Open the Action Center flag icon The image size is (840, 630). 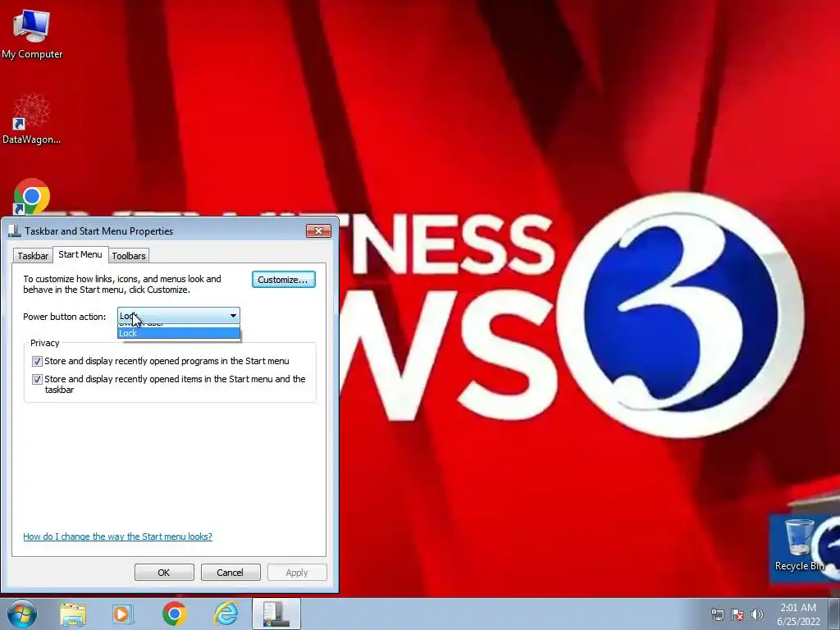click(737, 614)
